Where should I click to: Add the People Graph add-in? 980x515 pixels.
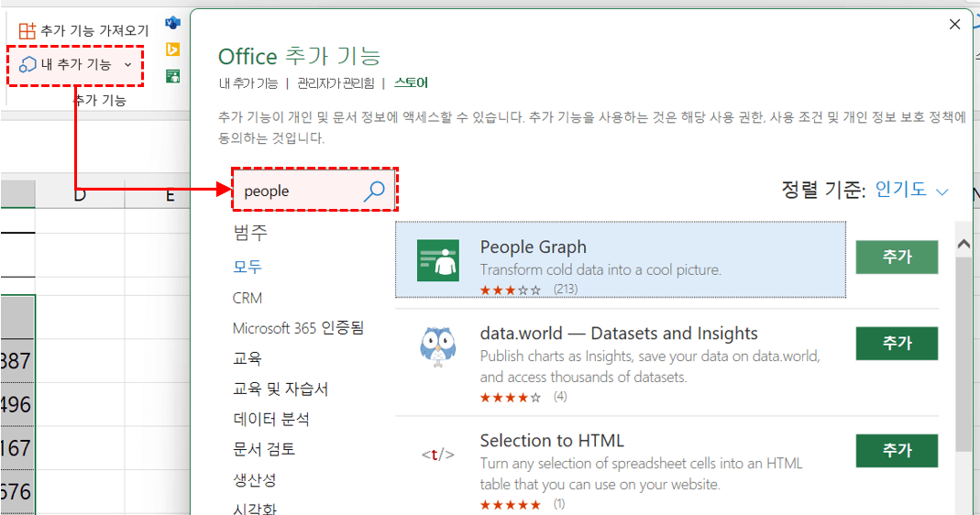[897, 257]
